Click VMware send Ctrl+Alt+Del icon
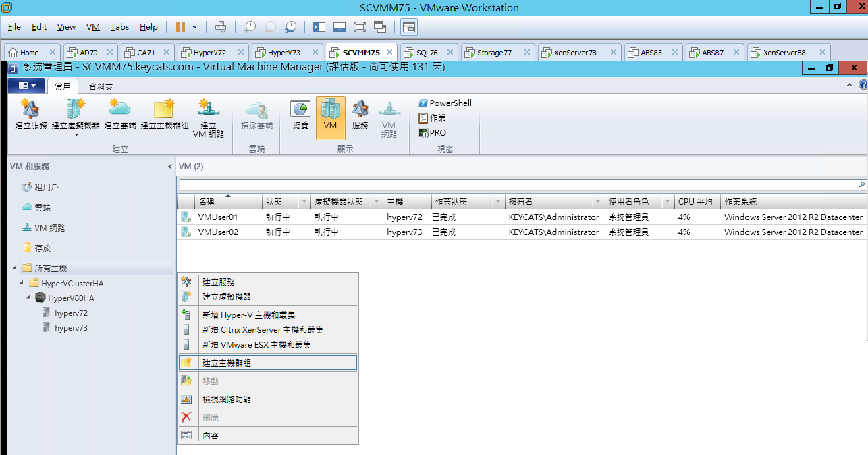 point(221,27)
